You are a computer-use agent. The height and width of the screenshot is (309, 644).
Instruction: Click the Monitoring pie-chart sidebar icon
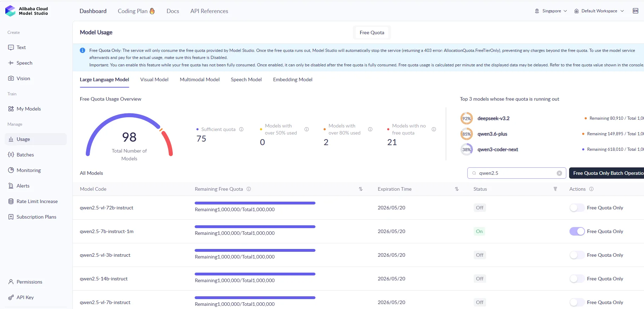coord(11,170)
